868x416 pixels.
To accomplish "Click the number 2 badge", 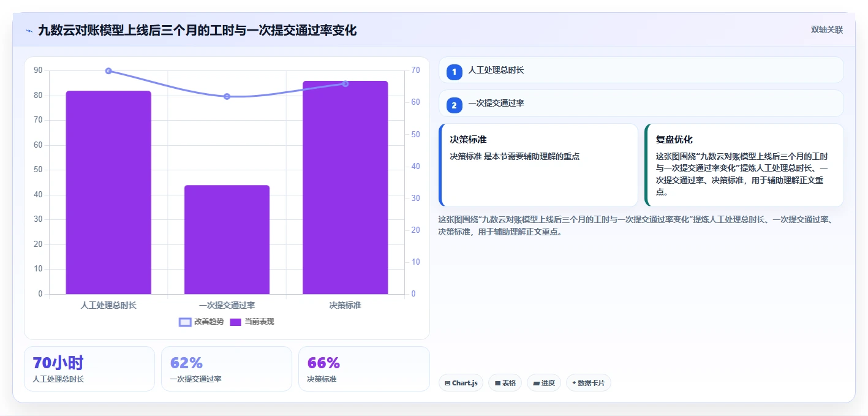I will [x=454, y=105].
